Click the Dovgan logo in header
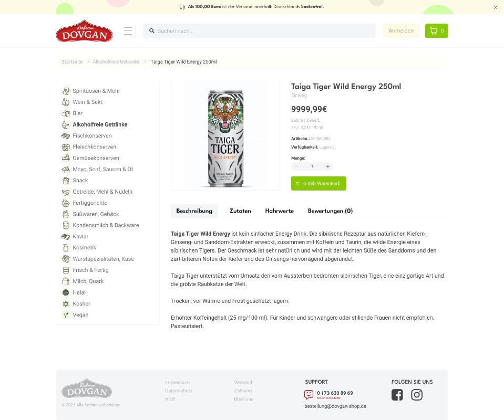Image resolution: width=504 pixels, height=420 pixels. (84, 31)
